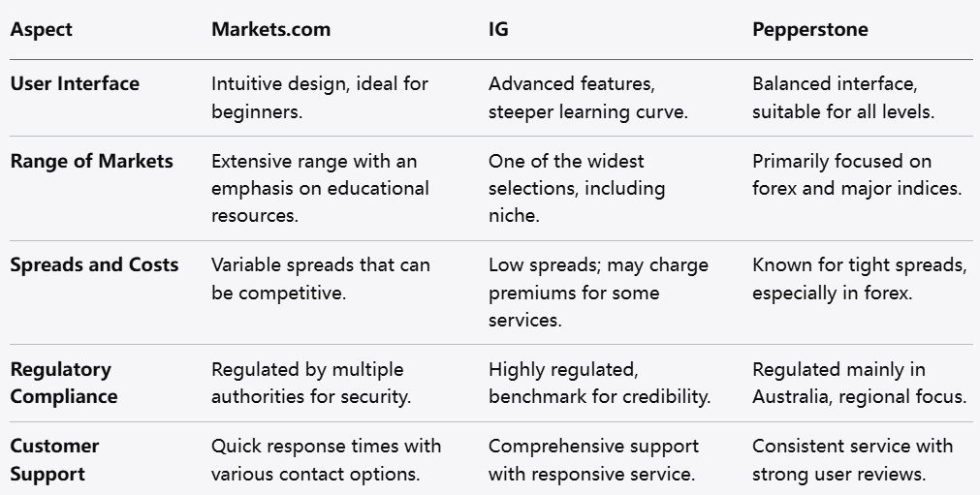The width and height of the screenshot is (980, 495).
Task: Select the Range of Markets row label
Action: (91, 161)
